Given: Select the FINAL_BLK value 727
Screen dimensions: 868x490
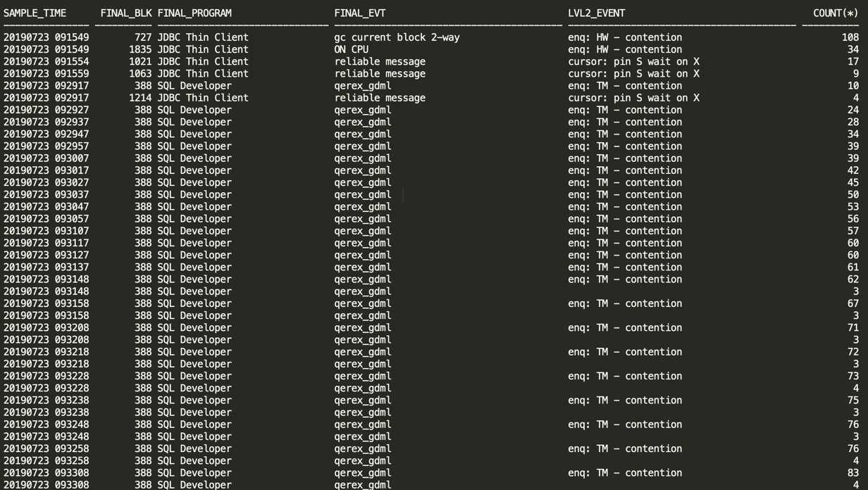Looking at the screenshot, I should 143,37.
